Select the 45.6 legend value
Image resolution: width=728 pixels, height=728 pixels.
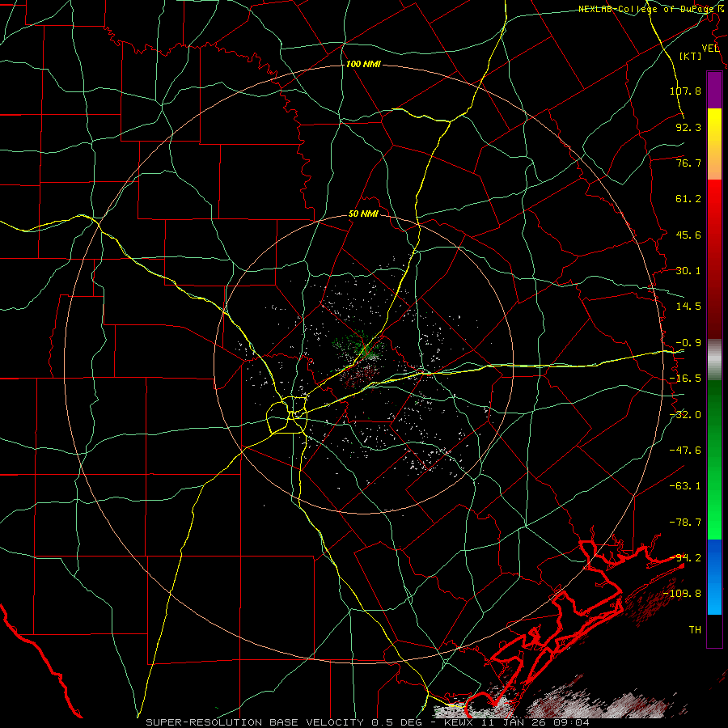tap(688, 235)
